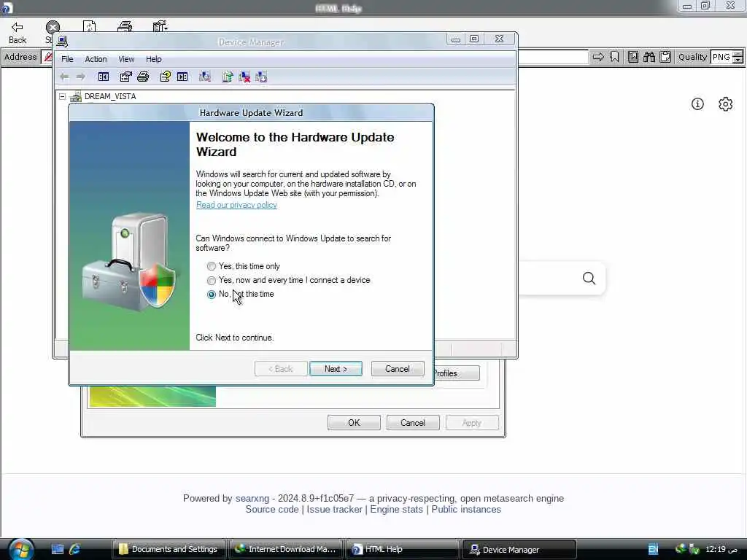Click the Quality PNG value field
This screenshot has width=747, height=560.
point(721,57)
